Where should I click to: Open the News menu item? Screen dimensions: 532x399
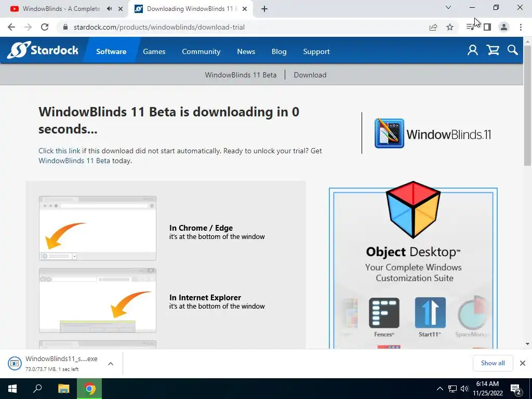coord(246,51)
